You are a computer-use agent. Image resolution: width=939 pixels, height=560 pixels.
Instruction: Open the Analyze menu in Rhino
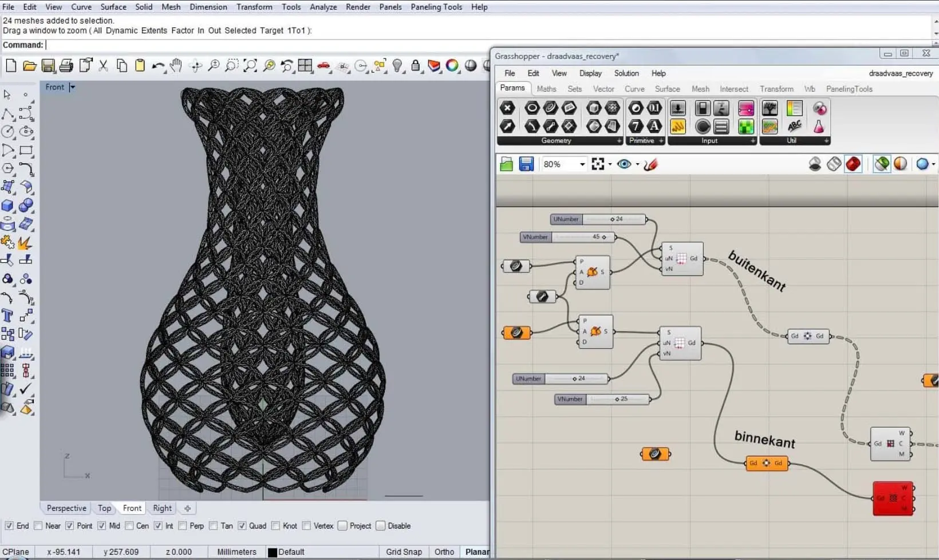click(x=323, y=7)
